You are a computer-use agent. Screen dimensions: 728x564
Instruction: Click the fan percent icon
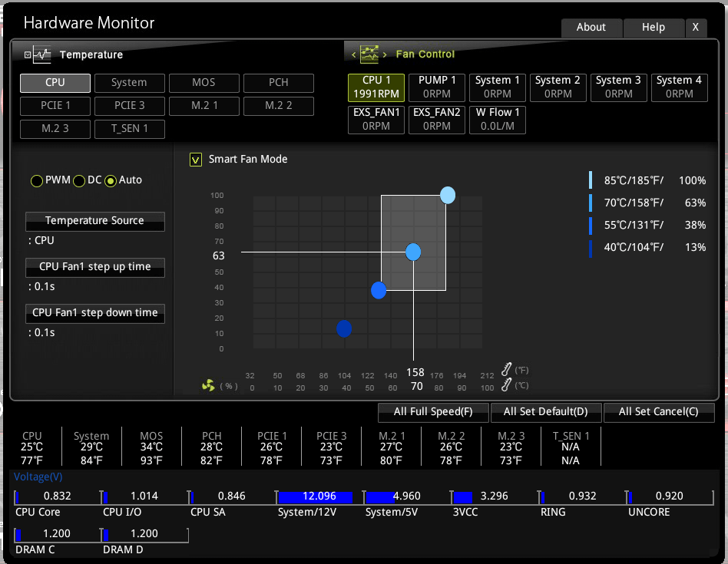coord(208,385)
